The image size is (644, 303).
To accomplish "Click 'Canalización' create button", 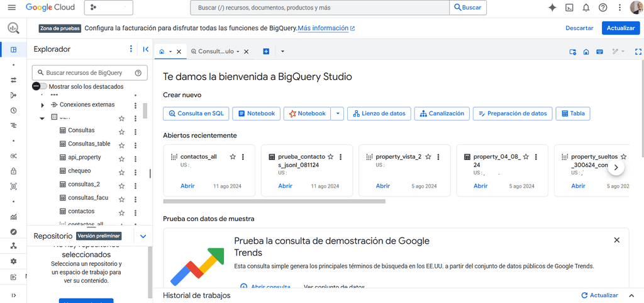I will pyautogui.click(x=441, y=113).
